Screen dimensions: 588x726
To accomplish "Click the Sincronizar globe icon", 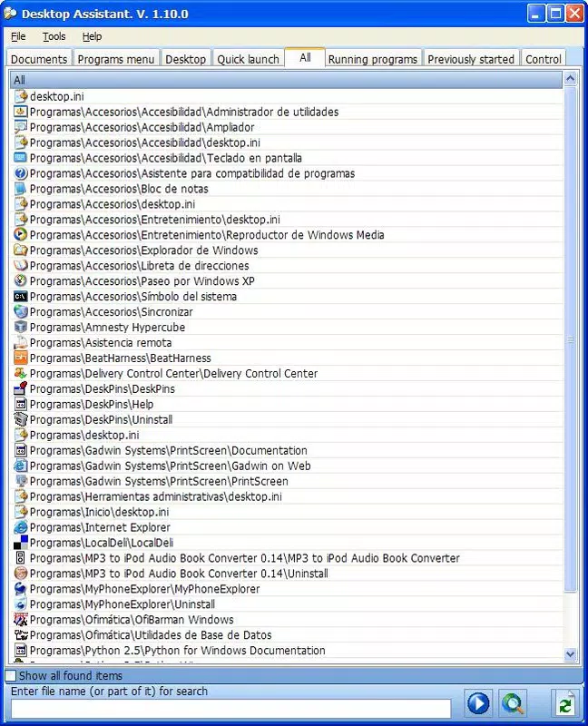I will tap(20, 311).
